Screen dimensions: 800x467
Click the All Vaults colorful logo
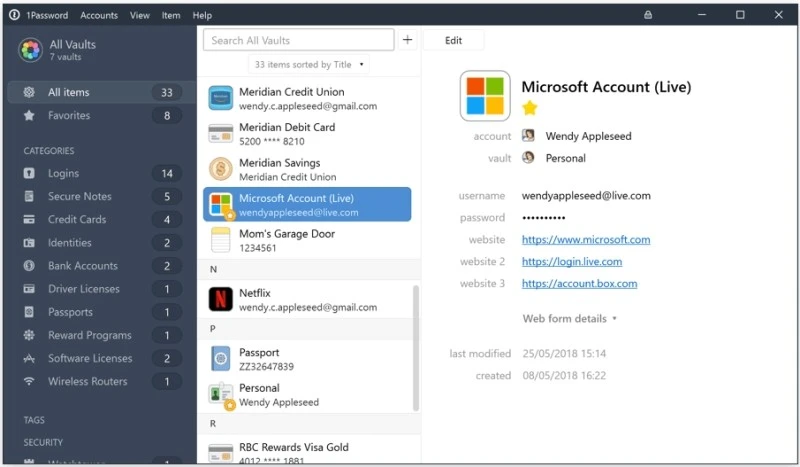[x=30, y=50]
